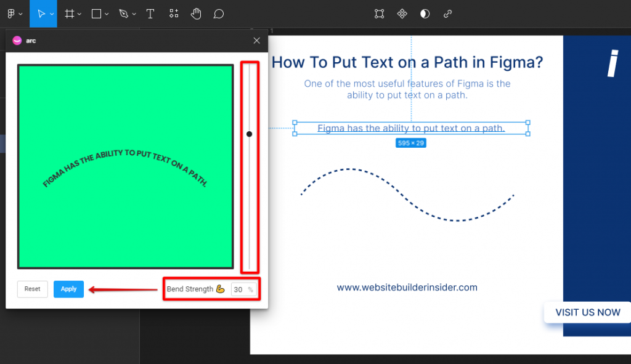Select the Rectangle shape tool
631x364 pixels.
pyautogui.click(x=96, y=14)
